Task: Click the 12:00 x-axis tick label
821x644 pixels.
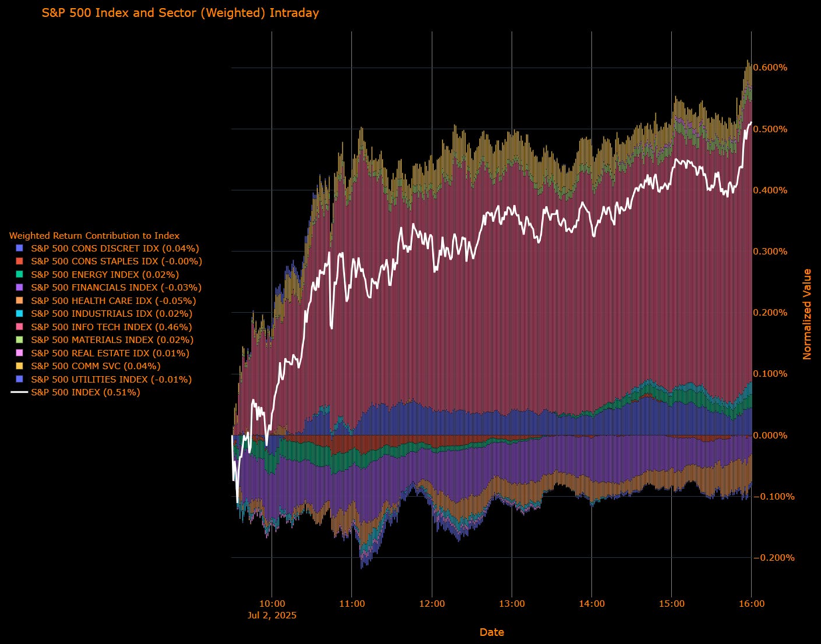Action: [x=432, y=604]
